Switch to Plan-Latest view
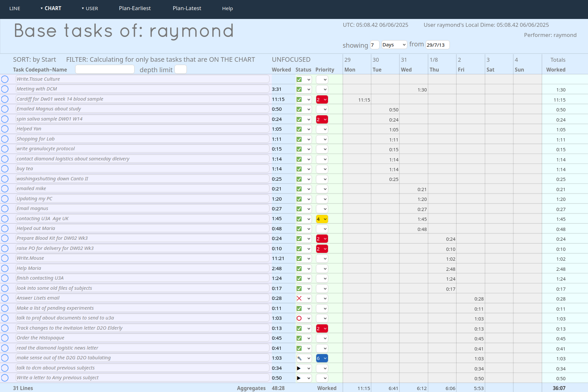Screen dimensions: 588x392 [187, 8]
